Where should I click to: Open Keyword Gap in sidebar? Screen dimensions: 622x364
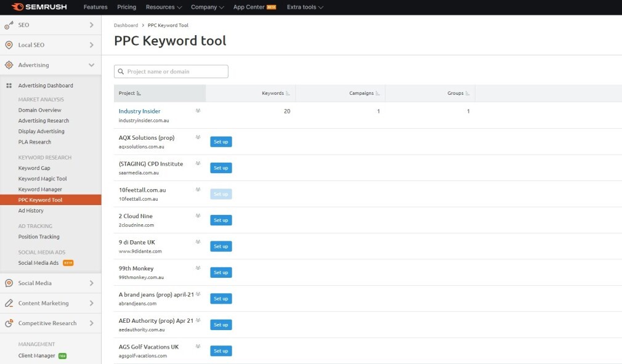pyautogui.click(x=34, y=168)
